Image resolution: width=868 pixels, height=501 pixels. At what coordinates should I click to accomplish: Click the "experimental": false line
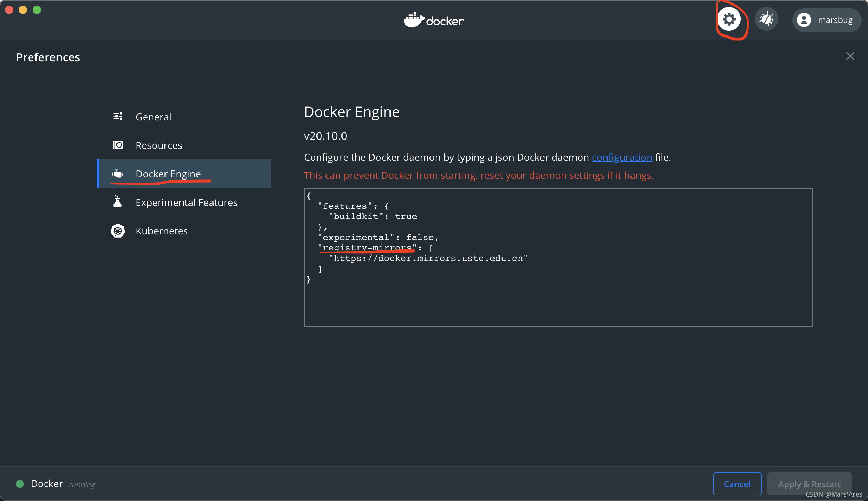(378, 237)
